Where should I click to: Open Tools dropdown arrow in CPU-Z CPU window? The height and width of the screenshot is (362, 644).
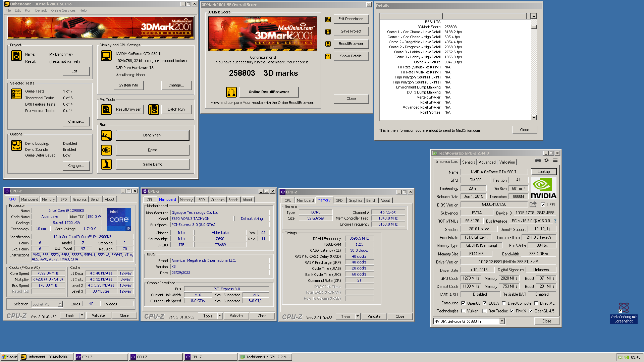pyautogui.click(x=82, y=315)
